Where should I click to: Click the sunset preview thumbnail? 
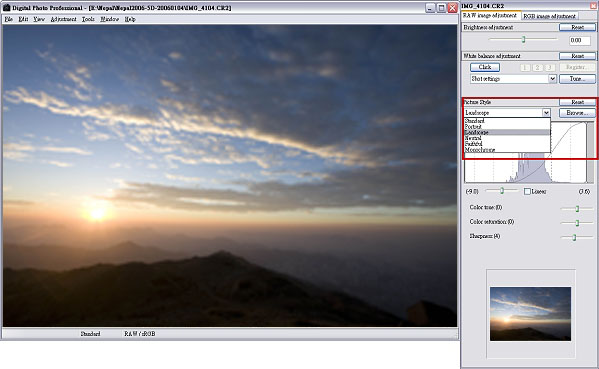(530, 314)
